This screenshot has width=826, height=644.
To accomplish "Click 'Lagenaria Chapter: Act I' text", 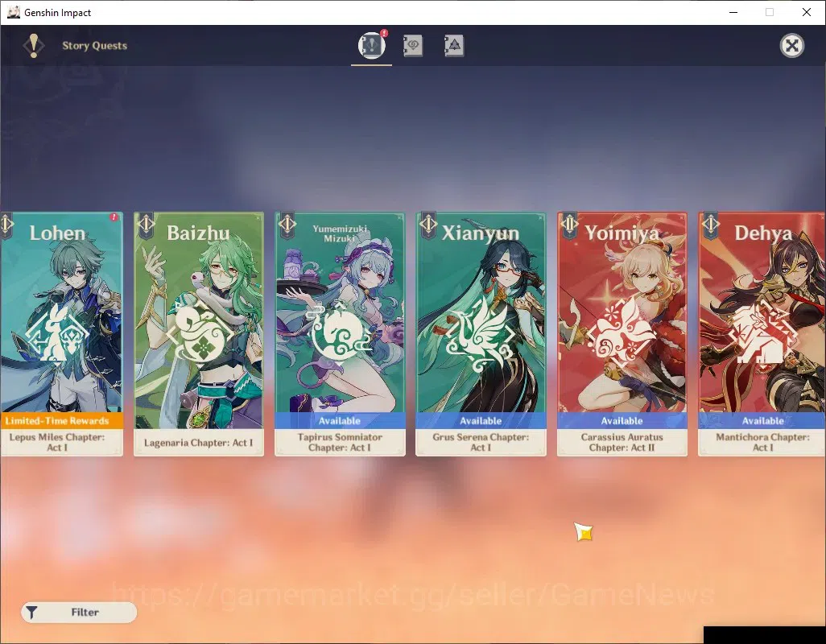I will pyautogui.click(x=199, y=443).
